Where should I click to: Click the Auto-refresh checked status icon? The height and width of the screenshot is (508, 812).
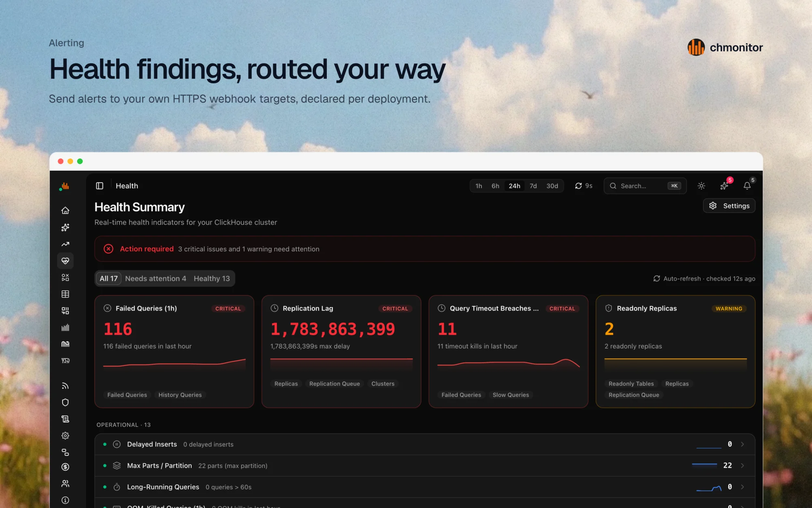[657, 278]
